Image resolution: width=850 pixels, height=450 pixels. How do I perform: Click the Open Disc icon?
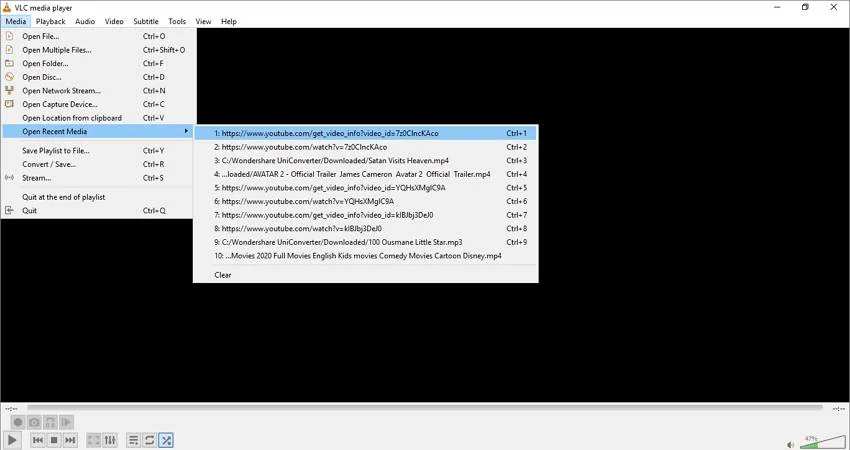click(x=9, y=76)
